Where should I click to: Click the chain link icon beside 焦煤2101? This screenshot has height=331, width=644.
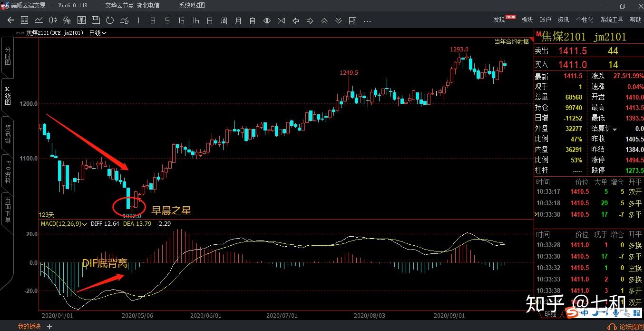[x=20, y=33]
